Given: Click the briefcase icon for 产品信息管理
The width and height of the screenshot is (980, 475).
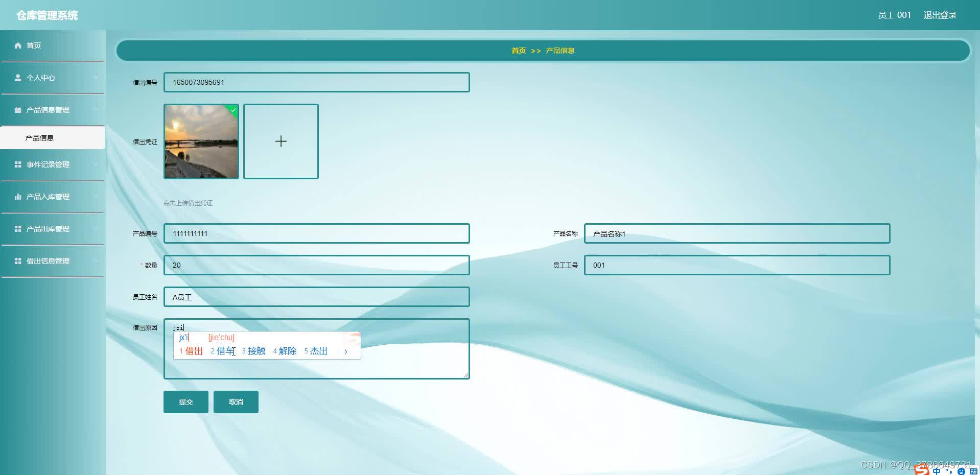Looking at the screenshot, I should pos(18,110).
